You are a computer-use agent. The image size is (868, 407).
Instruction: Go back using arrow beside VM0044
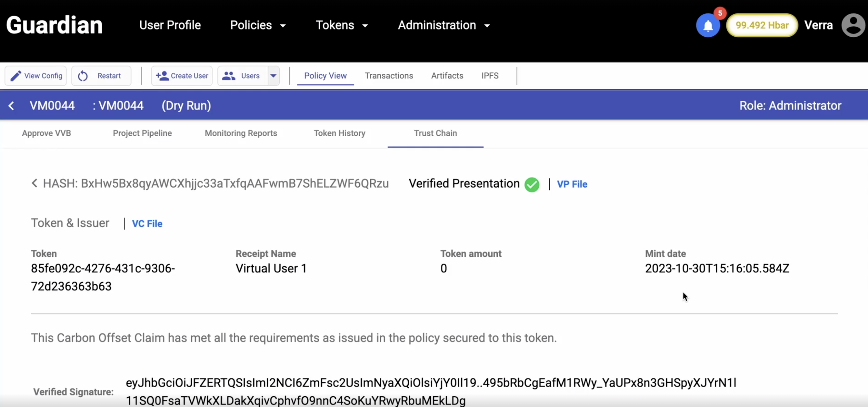tap(11, 106)
